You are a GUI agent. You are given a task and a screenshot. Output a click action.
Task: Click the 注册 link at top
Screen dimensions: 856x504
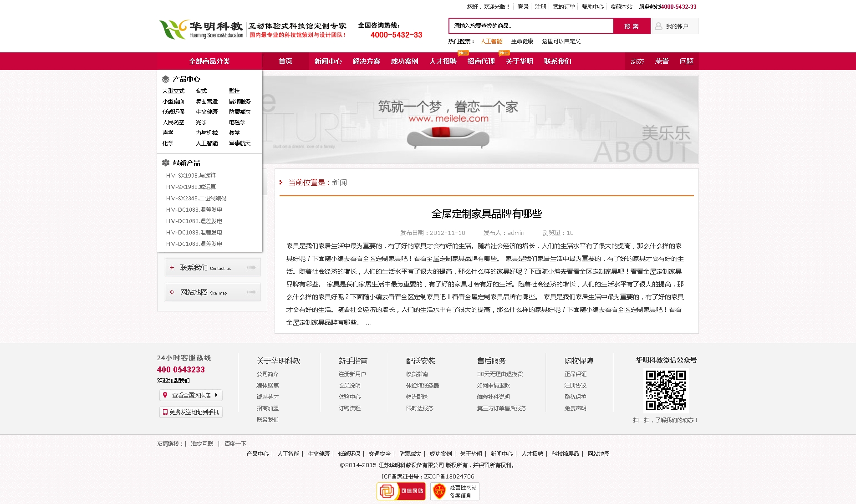point(541,7)
